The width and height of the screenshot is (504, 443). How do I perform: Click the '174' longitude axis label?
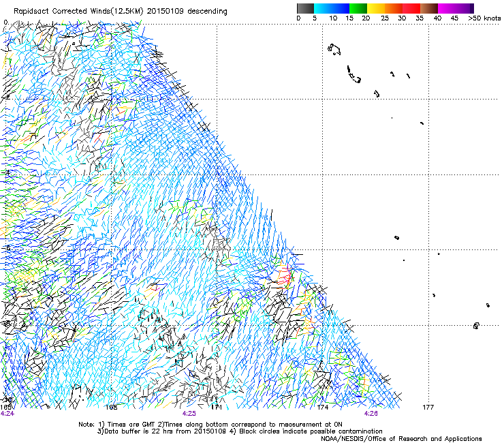click(x=323, y=408)
